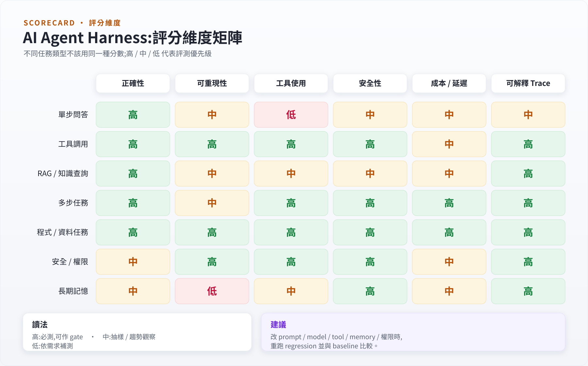Screen dimensions: 588x366
Task: Click the 可解釋 Trace column header
Action: click(528, 83)
